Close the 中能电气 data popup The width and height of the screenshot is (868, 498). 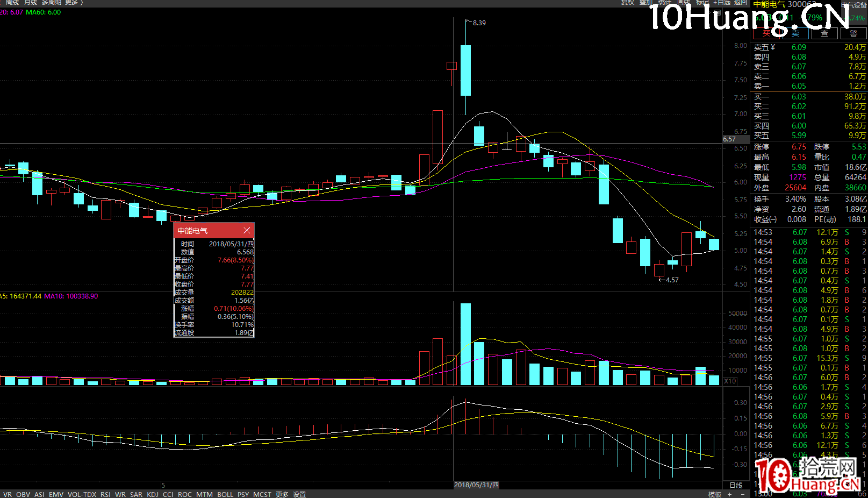point(247,230)
